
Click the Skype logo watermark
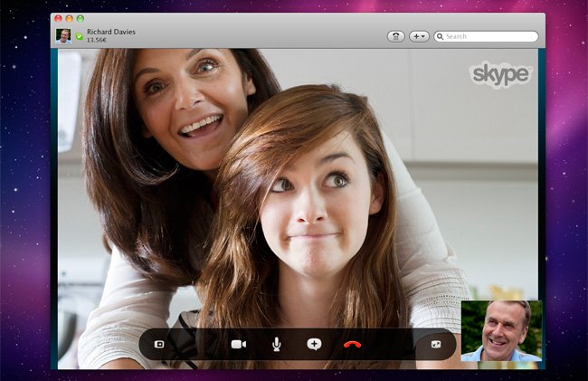[x=500, y=73]
